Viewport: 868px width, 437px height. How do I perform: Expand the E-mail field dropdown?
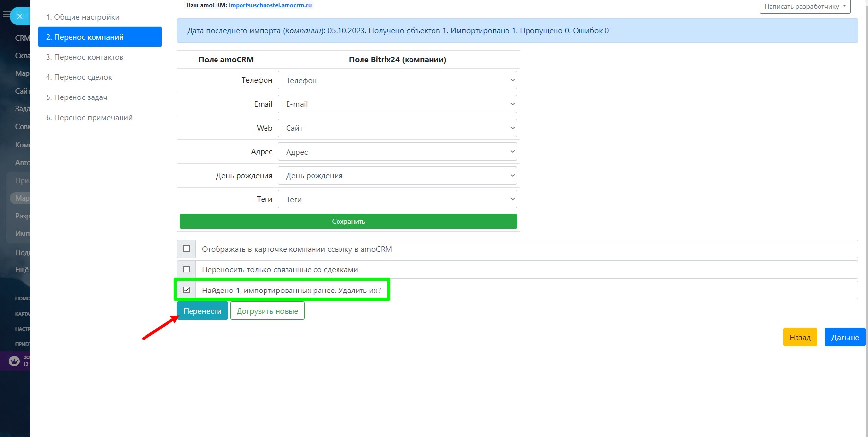(397, 104)
